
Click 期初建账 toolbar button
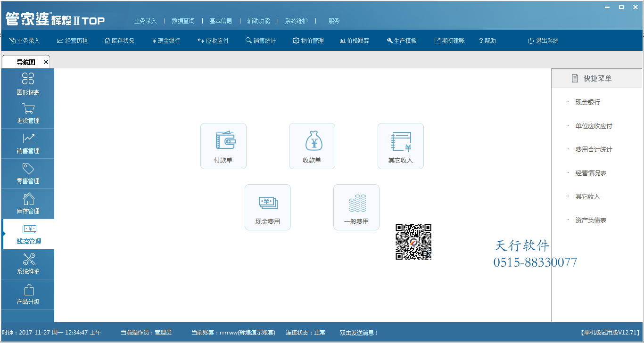pyautogui.click(x=449, y=41)
